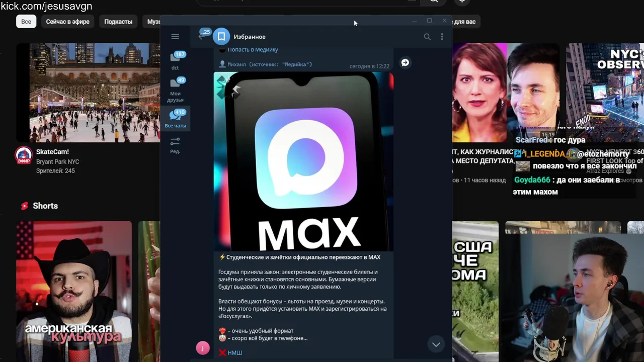Click the скоро всё будет в телефоне line
The width and height of the screenshot is (644, 362).
tap(263, 338)
